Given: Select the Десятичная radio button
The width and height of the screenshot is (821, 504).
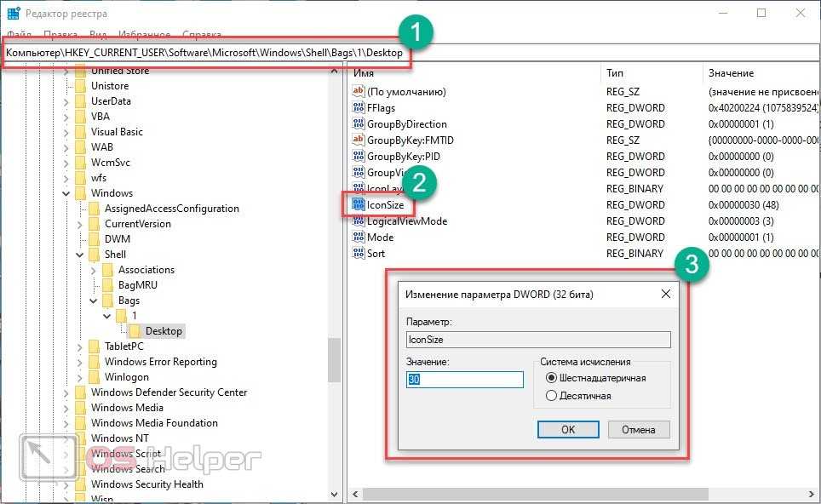Looking at the screenshot, I should coord(551,396).
